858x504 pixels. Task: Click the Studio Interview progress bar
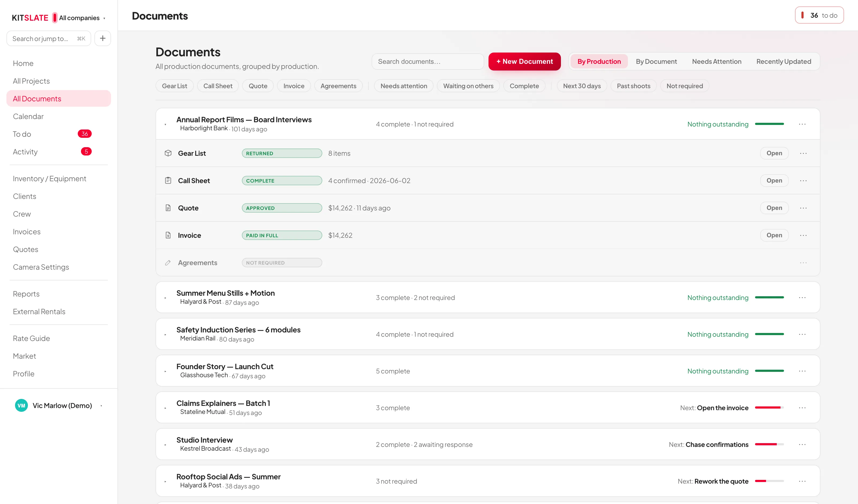click(769, 444)
